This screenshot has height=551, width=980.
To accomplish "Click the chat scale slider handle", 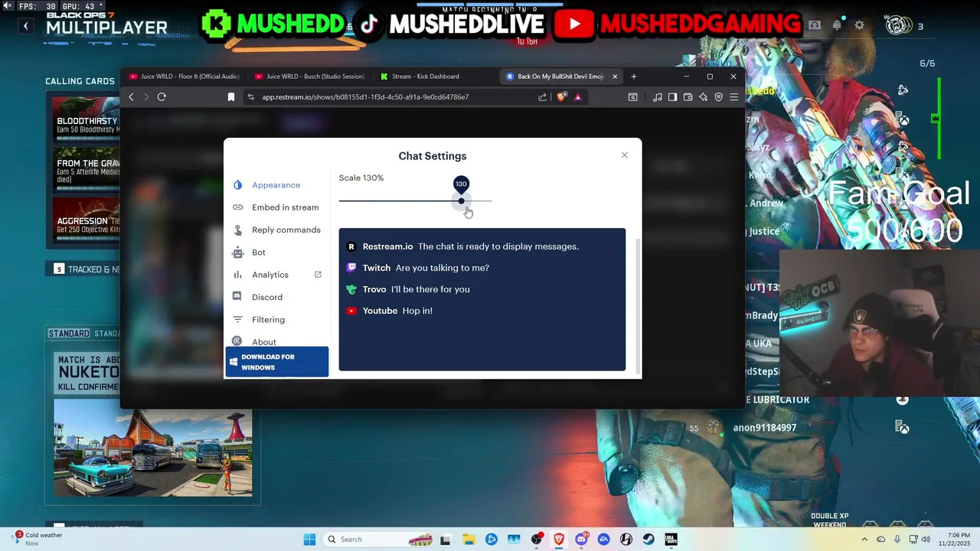I will pos(461,201).
